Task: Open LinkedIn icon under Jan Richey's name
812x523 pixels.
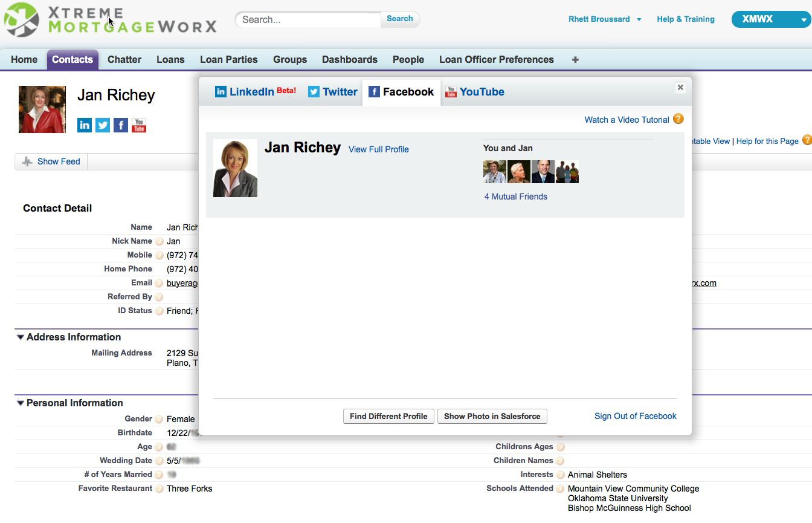Action: click(x=85, y=125)
